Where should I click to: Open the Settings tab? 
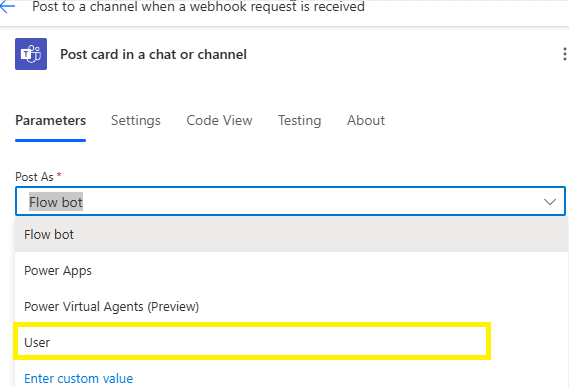tap(136, 121)
